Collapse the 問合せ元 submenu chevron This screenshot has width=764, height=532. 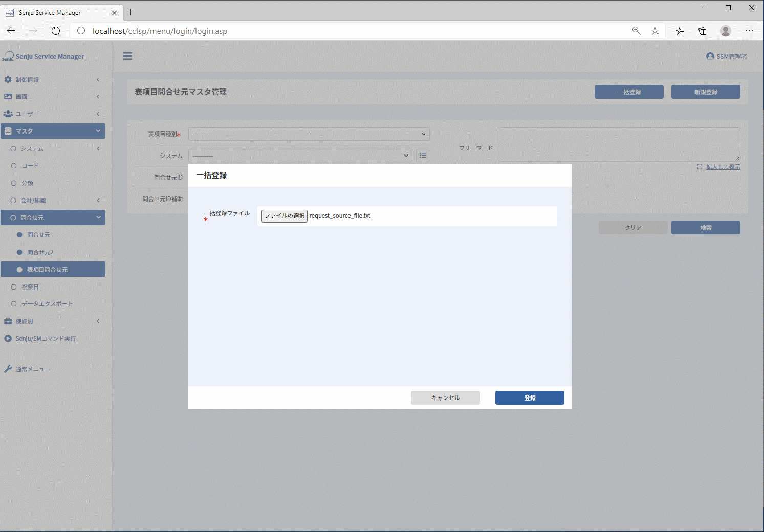coord(98,217)
